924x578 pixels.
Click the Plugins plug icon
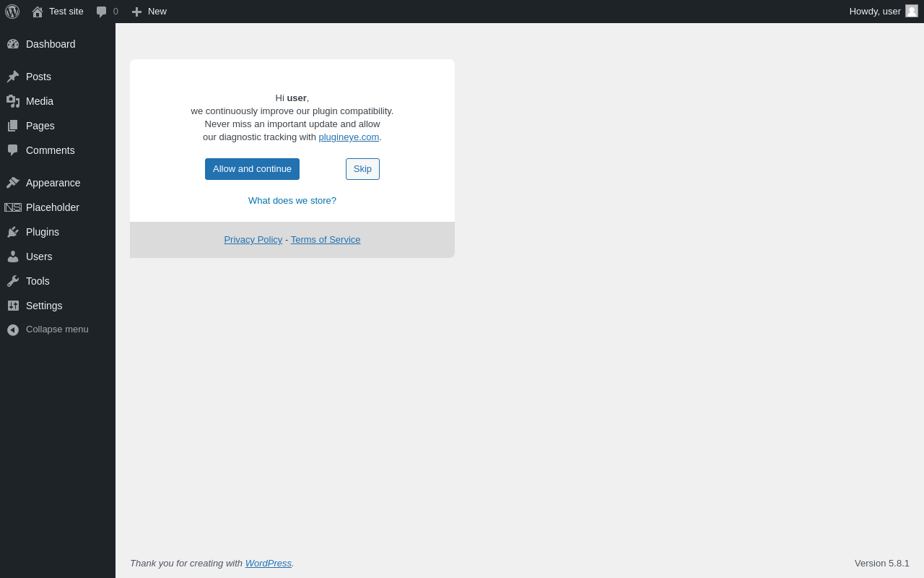tap(13, 232)
